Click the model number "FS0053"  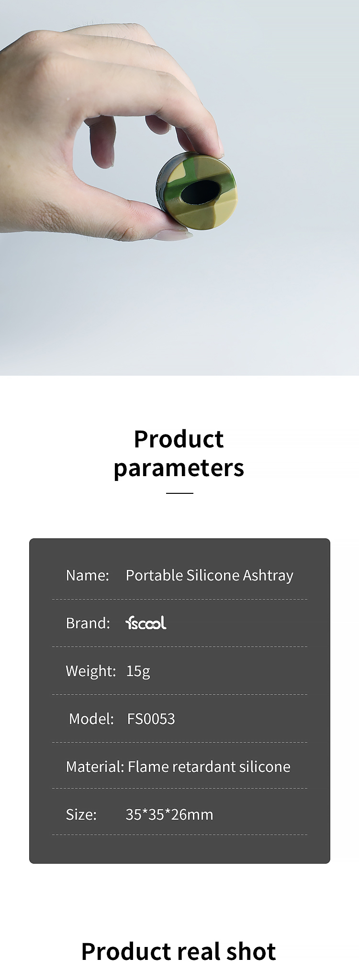(151, 719)
